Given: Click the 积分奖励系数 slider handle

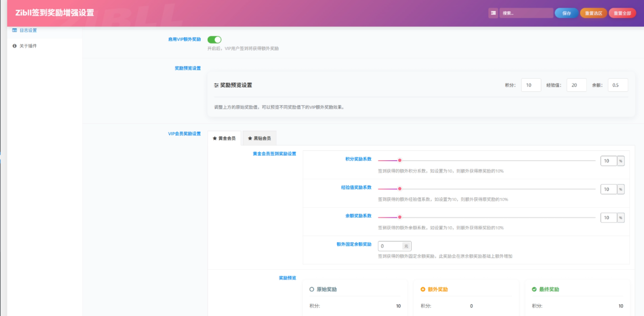Looking at the screenshot, I should coord(399,161).
